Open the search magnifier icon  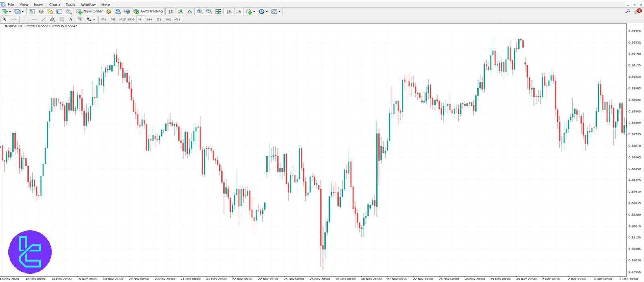(627, 11)
